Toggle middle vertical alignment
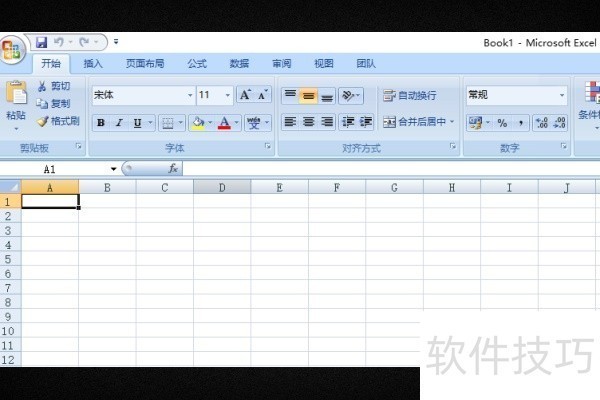Image resolution: width=600 pixels, height=400 pixels. (x=308, y=96)
